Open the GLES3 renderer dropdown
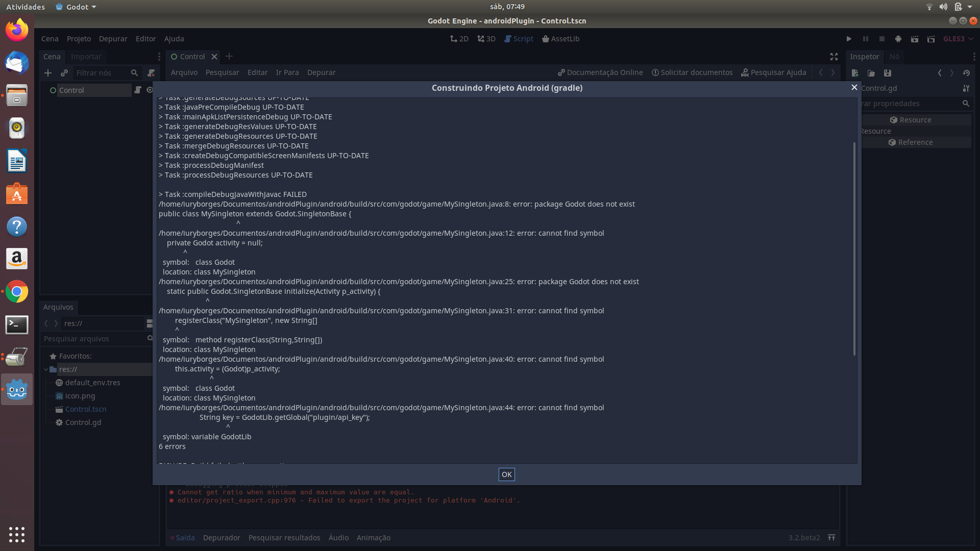This screenshot has height=551, width=980. pos(958,39)
